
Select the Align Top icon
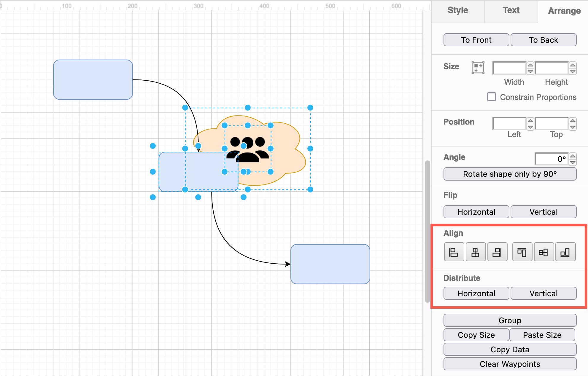(522, 252)
